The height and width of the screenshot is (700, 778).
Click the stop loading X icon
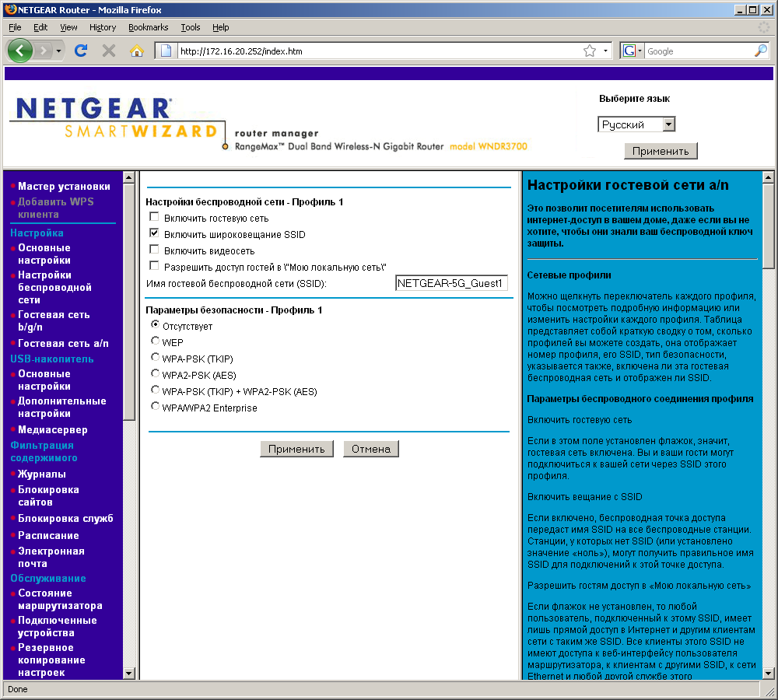coord(109,51)
